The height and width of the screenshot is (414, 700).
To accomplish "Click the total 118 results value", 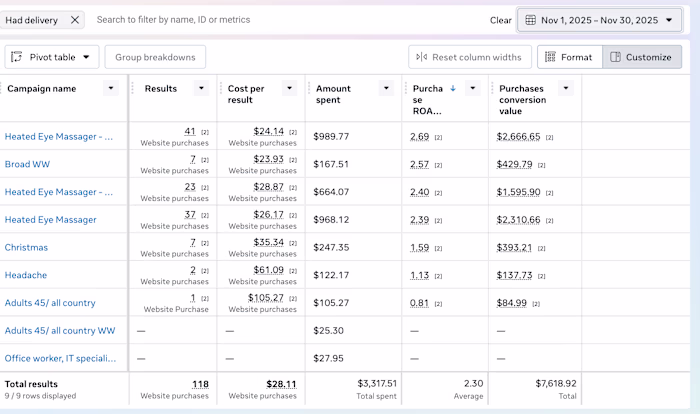I will click(x=200, y=384).
